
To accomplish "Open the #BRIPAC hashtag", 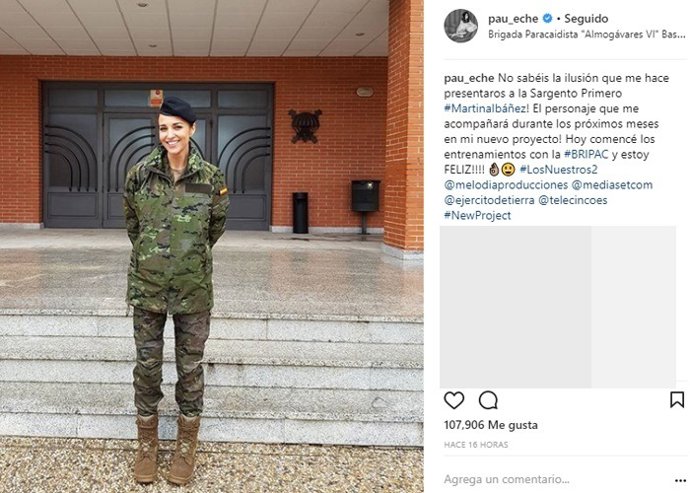I will coord(586,155).
